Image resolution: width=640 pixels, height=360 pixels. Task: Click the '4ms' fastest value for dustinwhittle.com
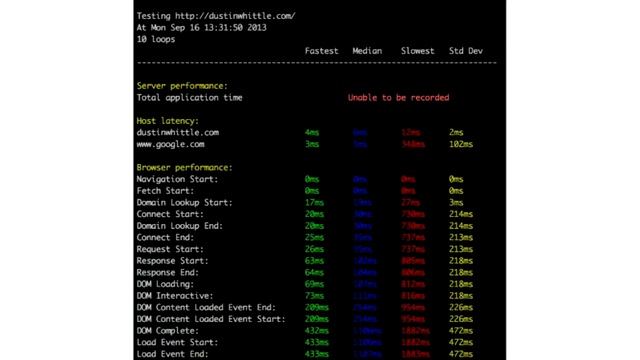312,133
